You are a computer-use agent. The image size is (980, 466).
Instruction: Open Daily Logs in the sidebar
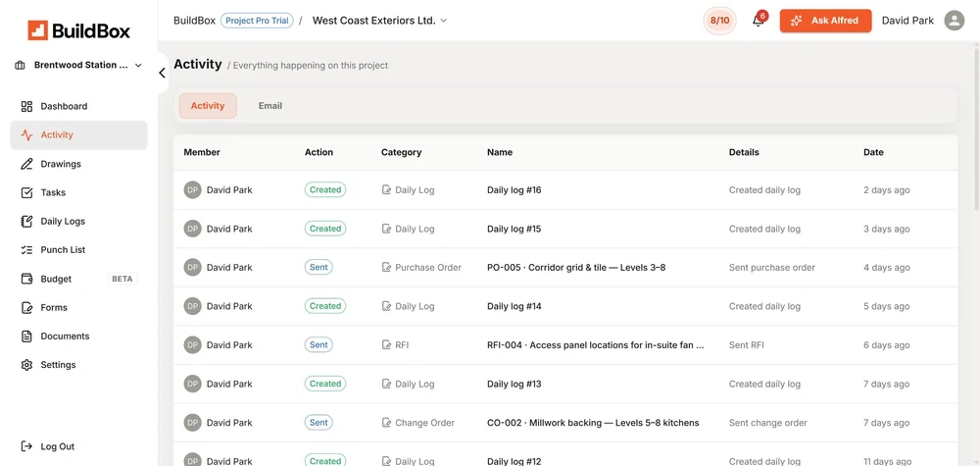point(78,222)
